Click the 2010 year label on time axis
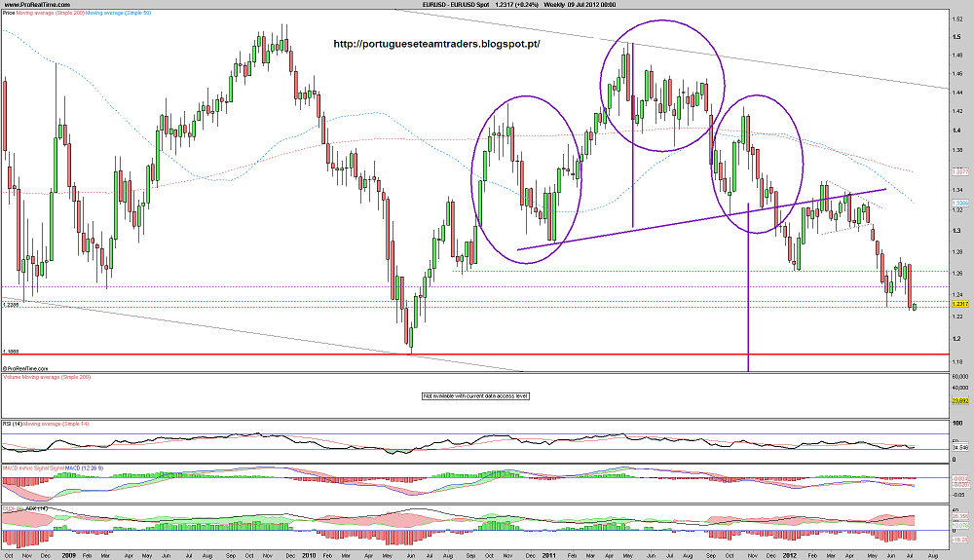The image size is (974, 560). [308, 555]
